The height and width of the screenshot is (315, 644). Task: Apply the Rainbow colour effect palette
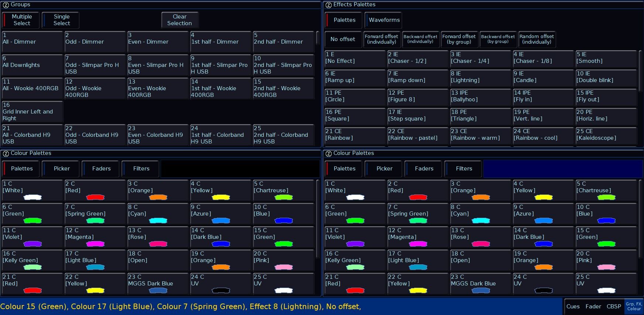[355, 135]
